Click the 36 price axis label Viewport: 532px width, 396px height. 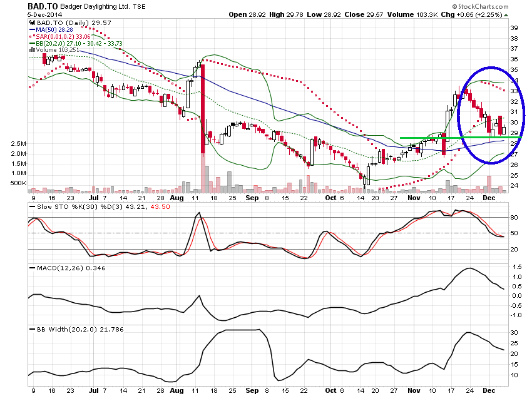click(514, 59)
